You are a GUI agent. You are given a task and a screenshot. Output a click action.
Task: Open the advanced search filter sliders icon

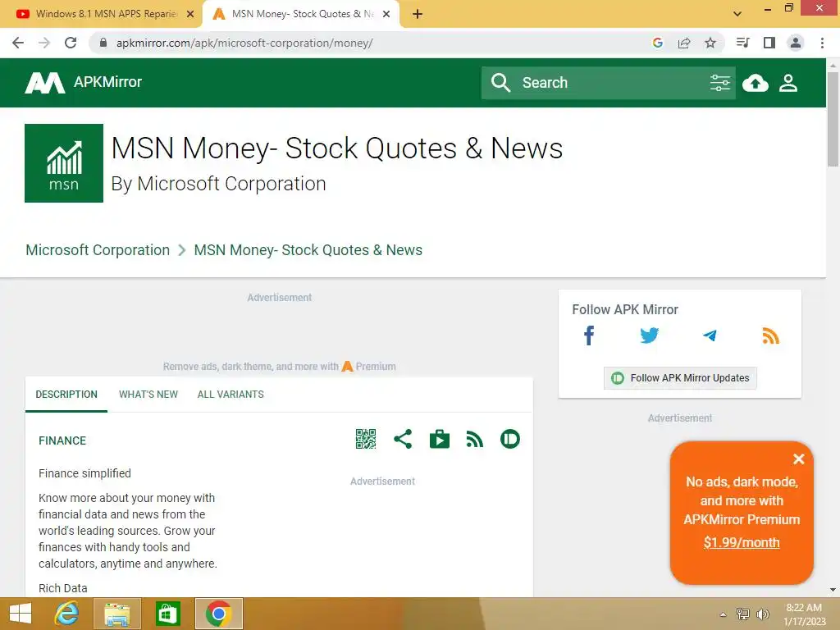(x=719, y=83)
